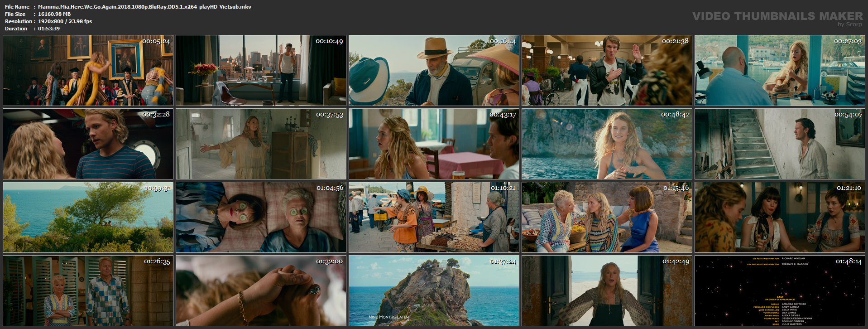This screenshot has height=329, width=868.
Task: Click the thumbnail timestamped 00:48:42
Action: coord(607,144)
